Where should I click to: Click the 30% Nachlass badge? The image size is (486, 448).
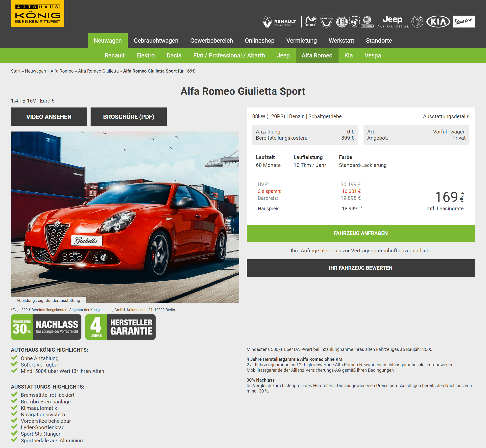pos(46,327)
